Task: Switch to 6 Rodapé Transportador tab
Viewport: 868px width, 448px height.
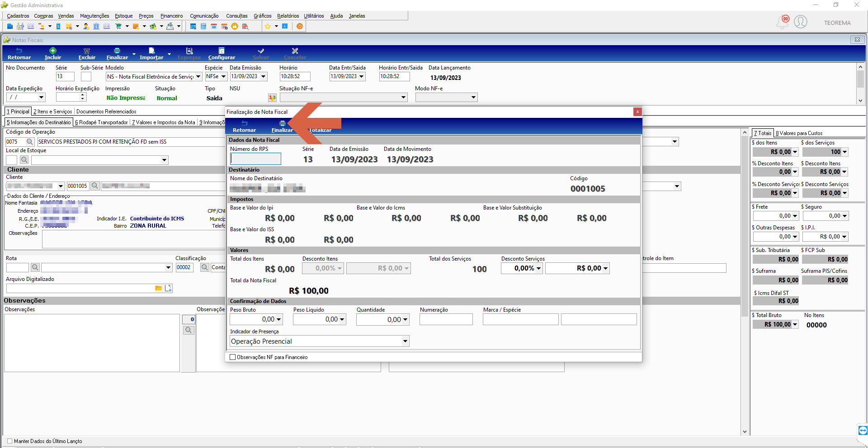Action: click(x=101, y=122)
